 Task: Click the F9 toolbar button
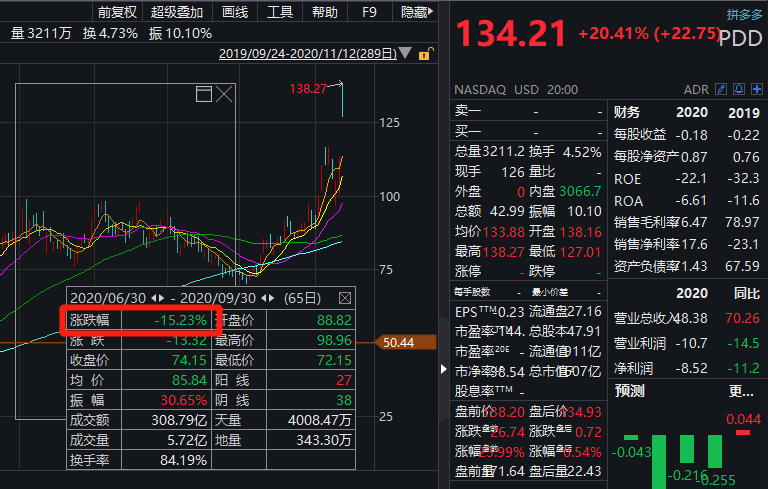(369, 12)
